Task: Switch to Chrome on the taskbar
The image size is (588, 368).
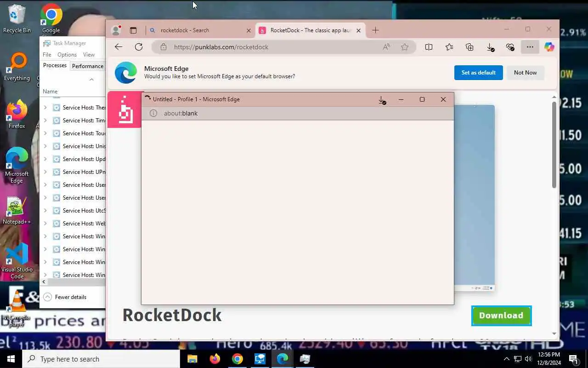Action: point(237,359)
